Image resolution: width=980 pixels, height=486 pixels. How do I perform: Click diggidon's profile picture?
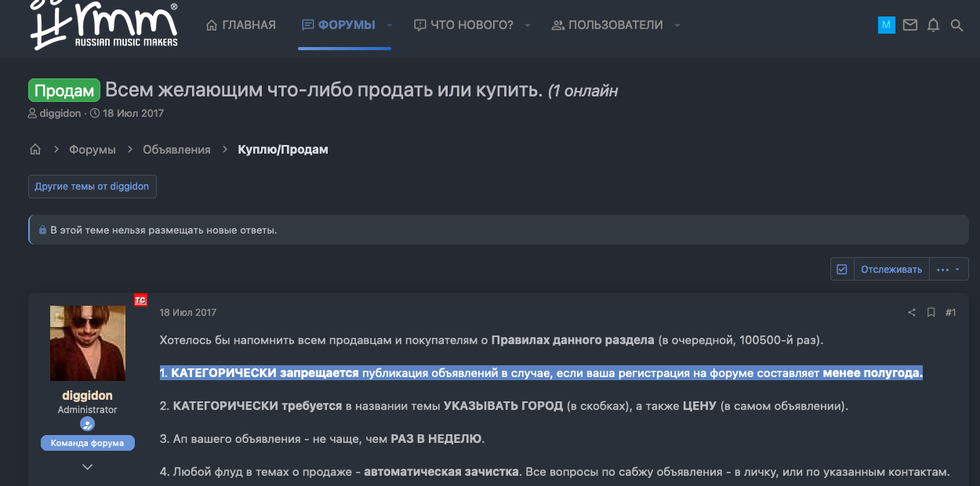point(88,343)
